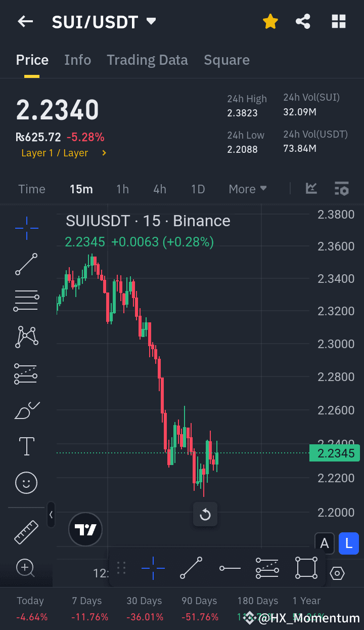Toggle the favorite star for SUI/USDT
The image size is (364, 630).
270,21
